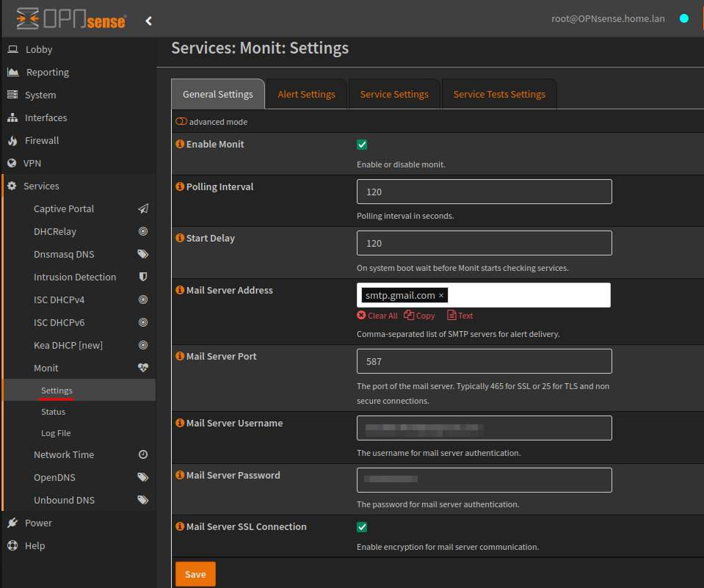This screenshot has width=704, height=588.
Task: Uncheck Mail Server SSL Connection checkbox
Action: [362, 527]
